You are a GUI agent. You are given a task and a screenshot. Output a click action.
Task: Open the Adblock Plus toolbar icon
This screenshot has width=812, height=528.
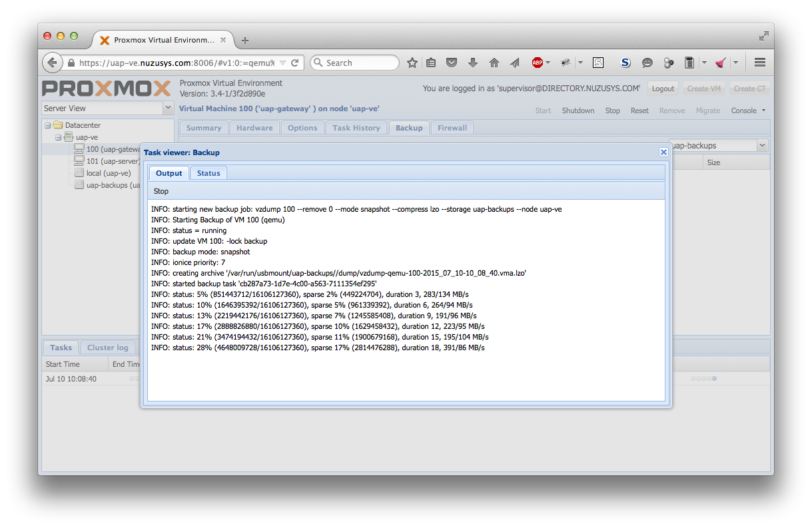pyautogui.click(x=538, y=62)
